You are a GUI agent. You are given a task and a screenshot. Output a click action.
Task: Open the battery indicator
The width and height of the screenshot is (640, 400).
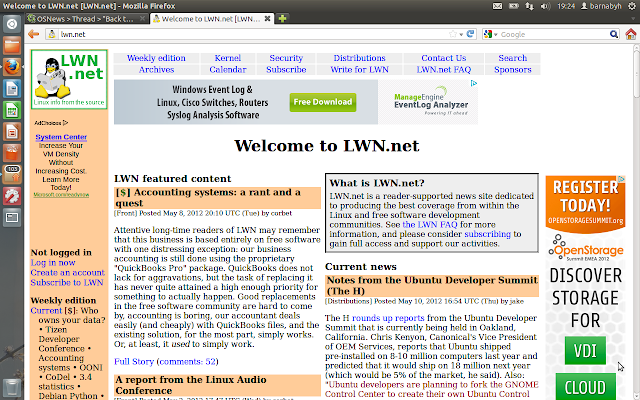(513, 6)
